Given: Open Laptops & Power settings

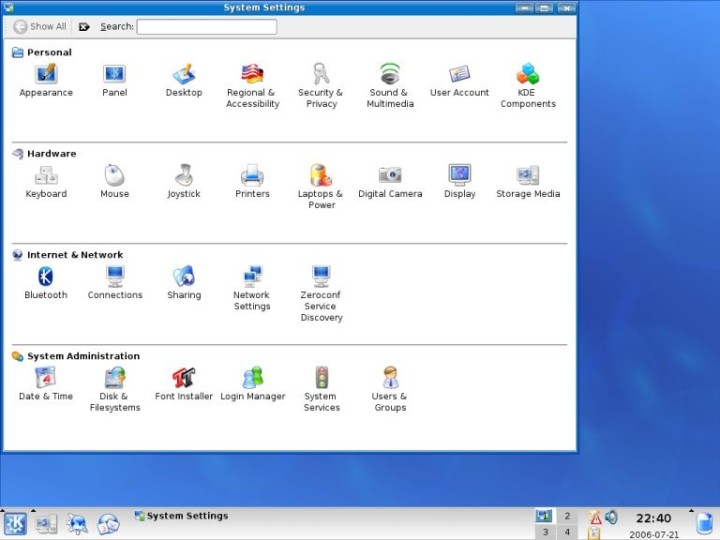Looking at the screenshot, I should pos(321,187).
